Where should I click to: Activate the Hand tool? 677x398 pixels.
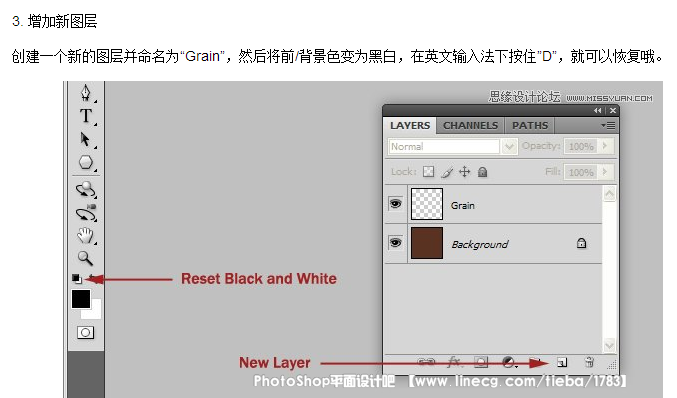[x=85, y=236]
